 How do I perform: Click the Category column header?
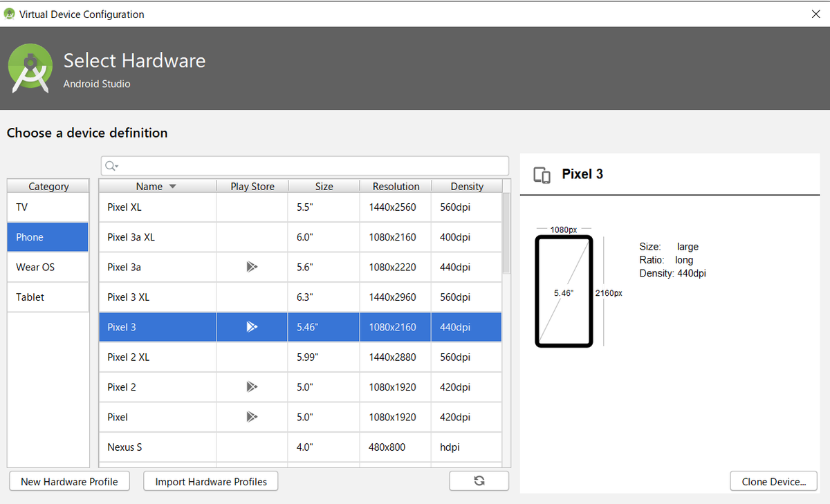coord(48,186)
